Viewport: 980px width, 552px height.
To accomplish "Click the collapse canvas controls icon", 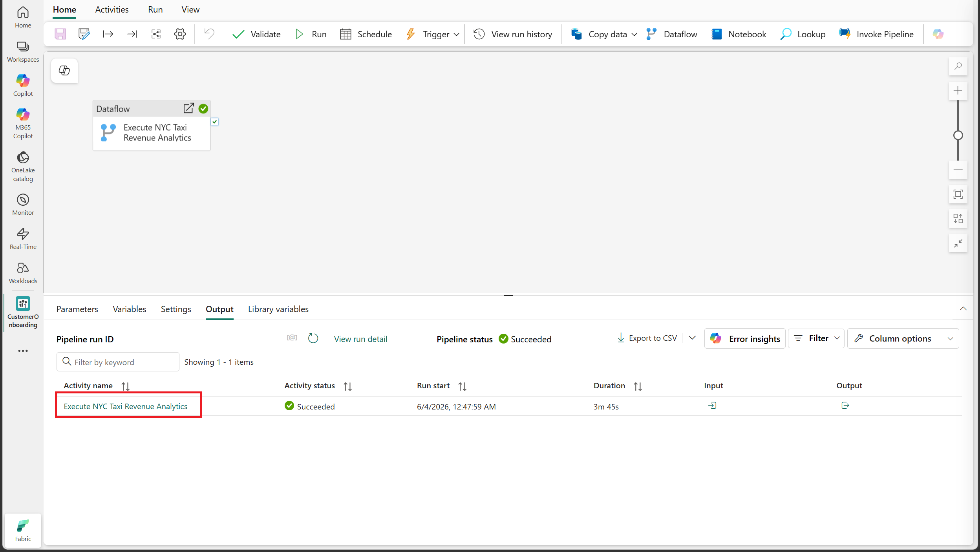I will (x=958, y=243).
